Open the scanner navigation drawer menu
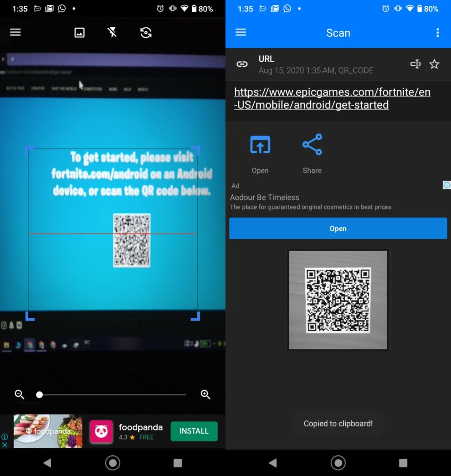The height and width of the screenshot is (476, 451). pos(15,32)
